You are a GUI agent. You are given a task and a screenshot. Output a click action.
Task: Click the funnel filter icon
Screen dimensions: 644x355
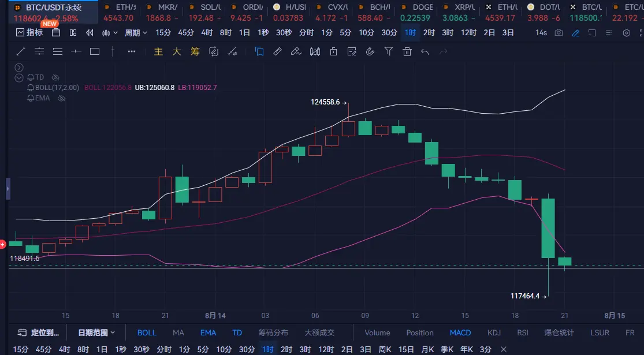point(389,51)
